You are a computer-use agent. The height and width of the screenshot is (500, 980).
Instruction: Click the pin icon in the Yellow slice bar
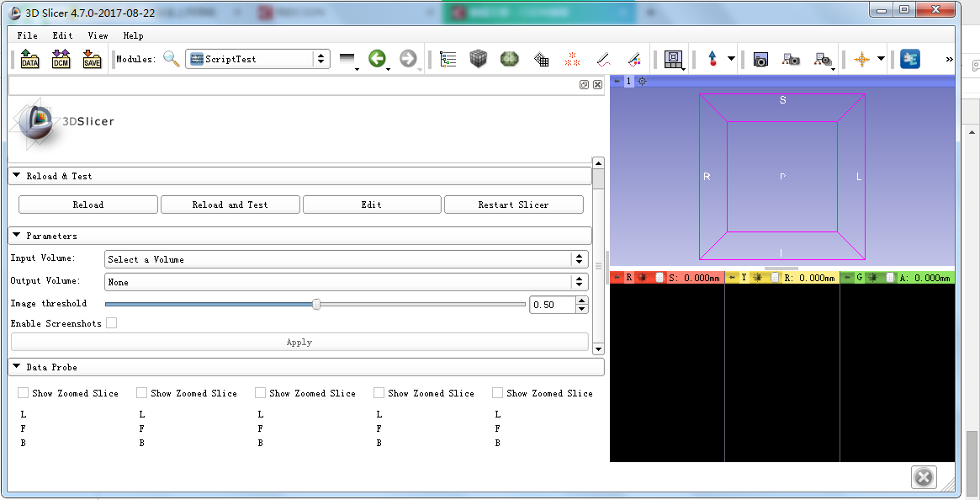coord(733,277)
